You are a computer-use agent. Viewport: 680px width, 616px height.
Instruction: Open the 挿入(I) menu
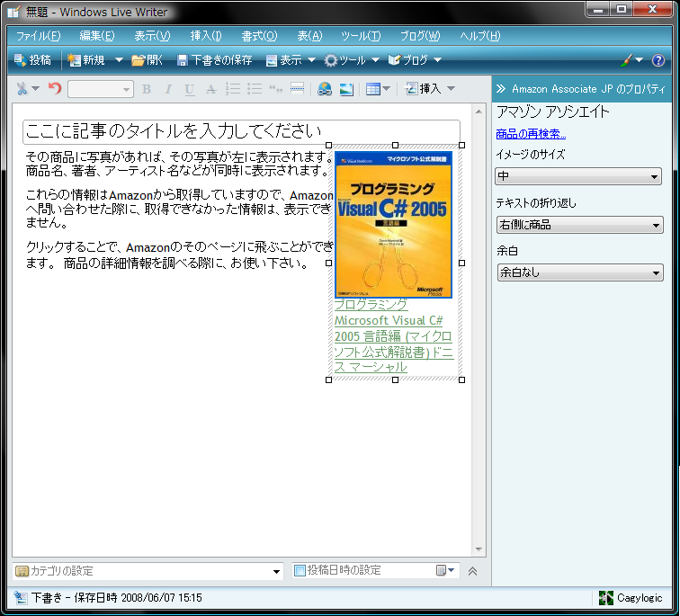coord(205,36)
